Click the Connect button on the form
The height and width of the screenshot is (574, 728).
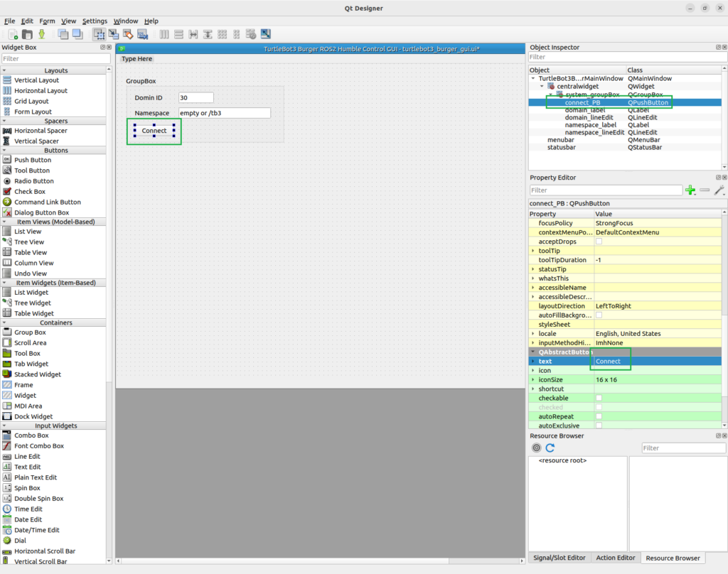tap(154, 131)
